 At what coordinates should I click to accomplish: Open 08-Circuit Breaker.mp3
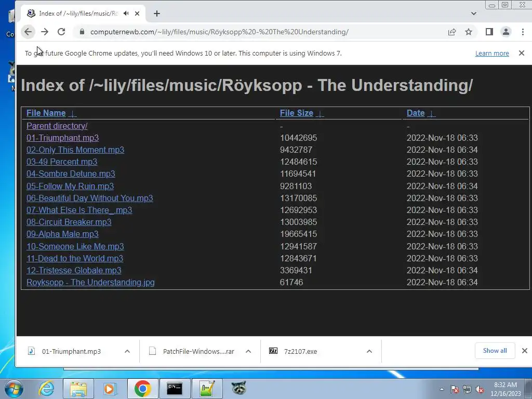pos(69,222)
